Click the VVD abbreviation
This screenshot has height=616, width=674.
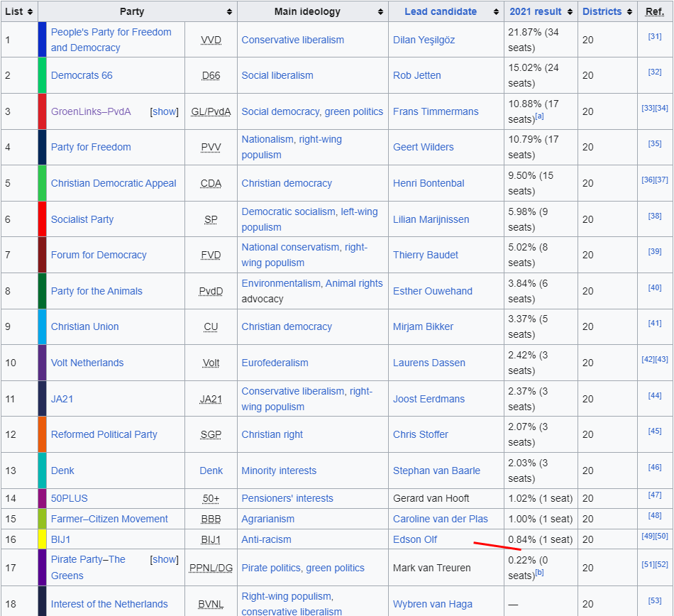pyautogui.click(x=211, y=40)
